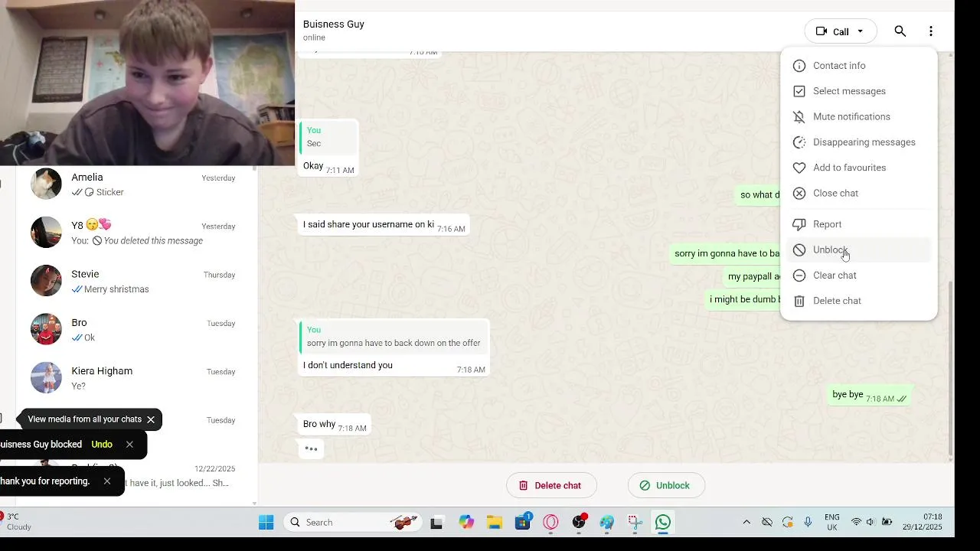Choose Add to favourites
This screenshot has height=551, width=980.
(859, 168)
